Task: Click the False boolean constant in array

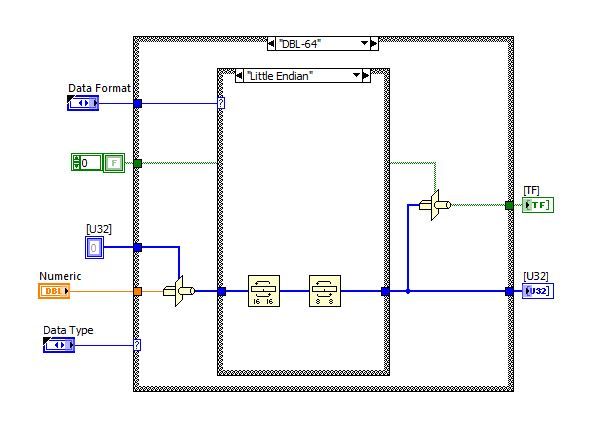Action: (x=114, y=163)
